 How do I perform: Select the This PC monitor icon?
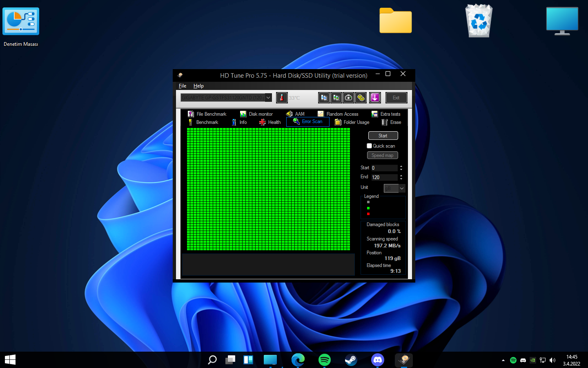tap(562, 21)
